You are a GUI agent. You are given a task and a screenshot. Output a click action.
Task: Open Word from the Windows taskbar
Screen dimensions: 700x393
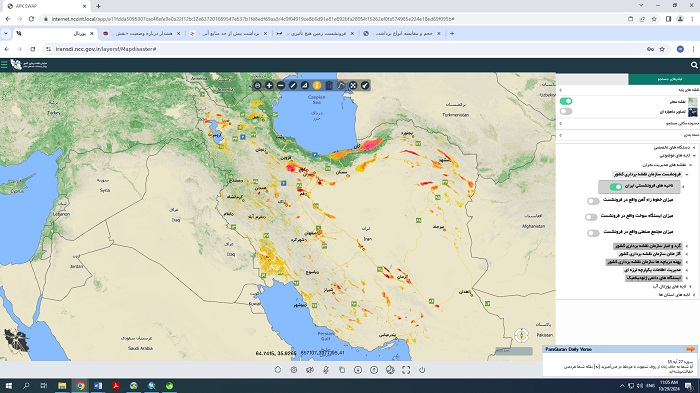coord(98,385)
